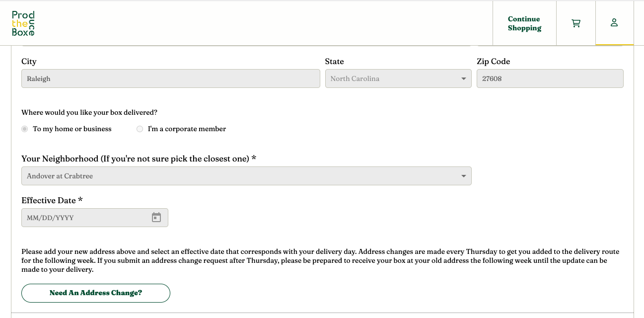Click the City field containing Raleigh
The height and width of the screenshot is (318, 644).
pyautogui.click(x=171, y=79)
